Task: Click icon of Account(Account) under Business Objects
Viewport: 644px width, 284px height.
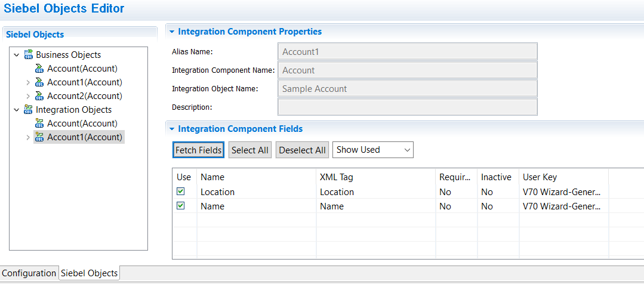Action: pos(40,69)
